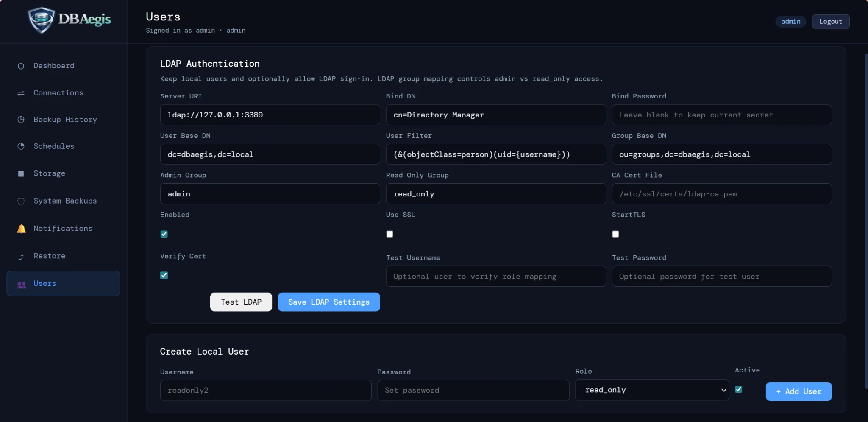Click the Set password field
The image size is (868, 422).
coord(473,391)
